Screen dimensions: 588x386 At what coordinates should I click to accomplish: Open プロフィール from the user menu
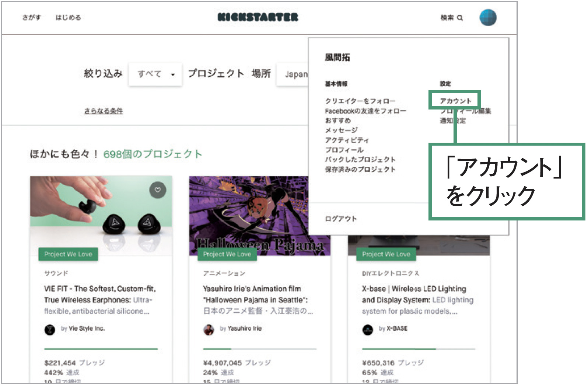[344, 150]
